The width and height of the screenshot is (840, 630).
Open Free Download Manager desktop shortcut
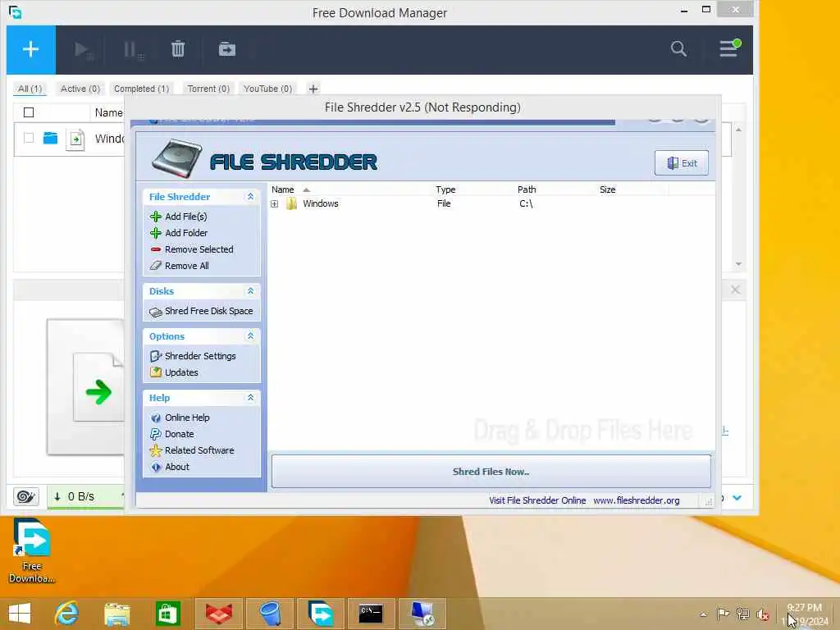point(32,550)
